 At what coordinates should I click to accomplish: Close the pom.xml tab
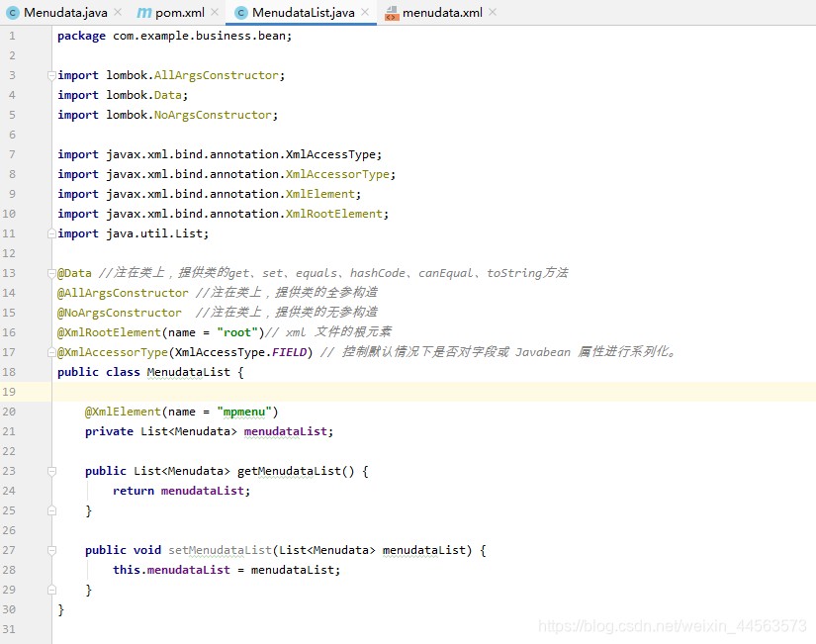[x=215, y=12]
